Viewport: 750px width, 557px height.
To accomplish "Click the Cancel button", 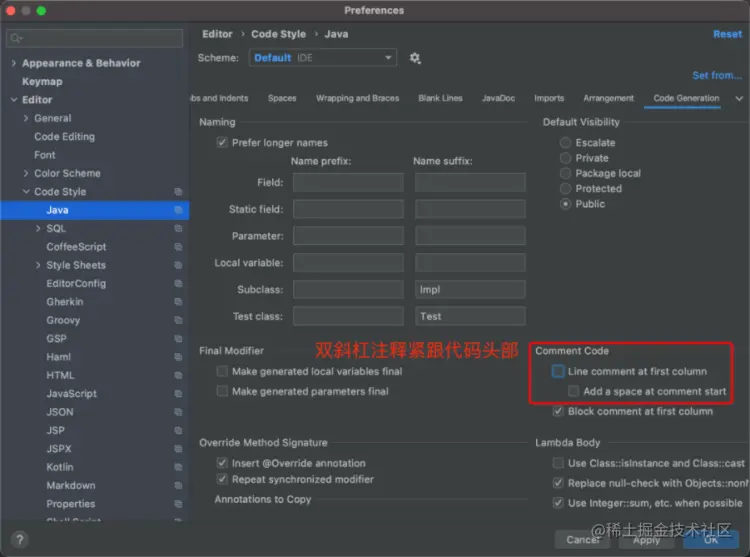I will point(583,540).
